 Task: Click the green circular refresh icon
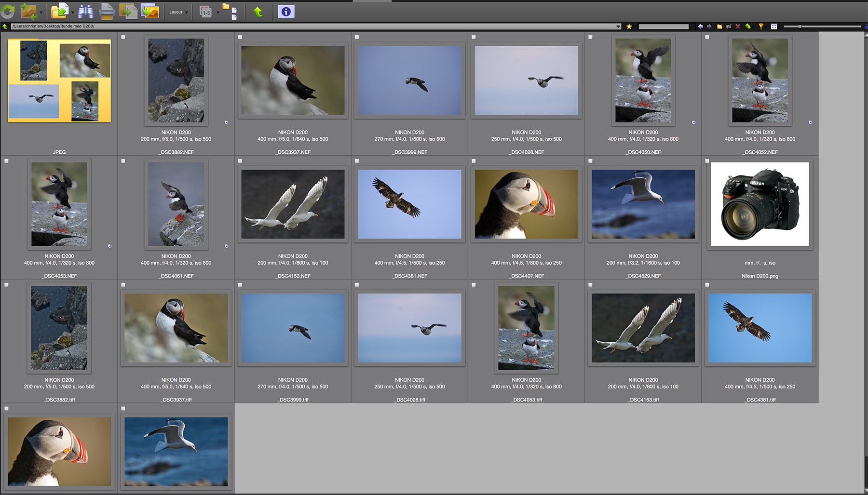click(x=8, y=11)
